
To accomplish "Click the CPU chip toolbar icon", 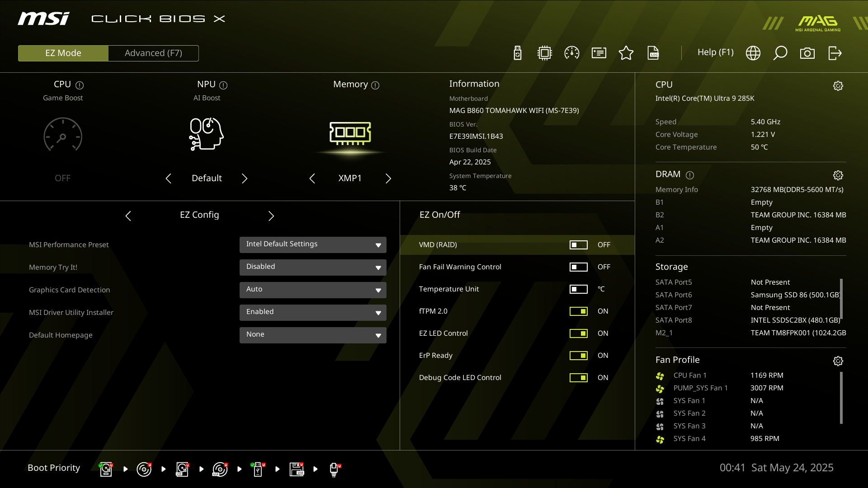I will [x=544, y=53].
